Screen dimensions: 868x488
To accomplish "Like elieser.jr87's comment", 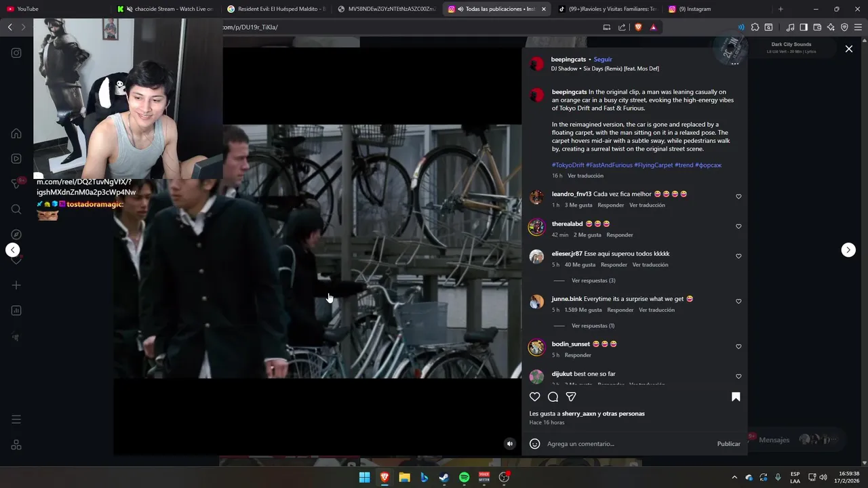I will coord(738,256).
